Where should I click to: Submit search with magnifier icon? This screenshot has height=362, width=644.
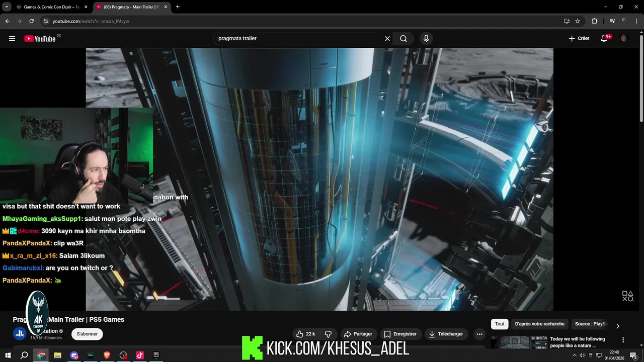coord(404,39)
